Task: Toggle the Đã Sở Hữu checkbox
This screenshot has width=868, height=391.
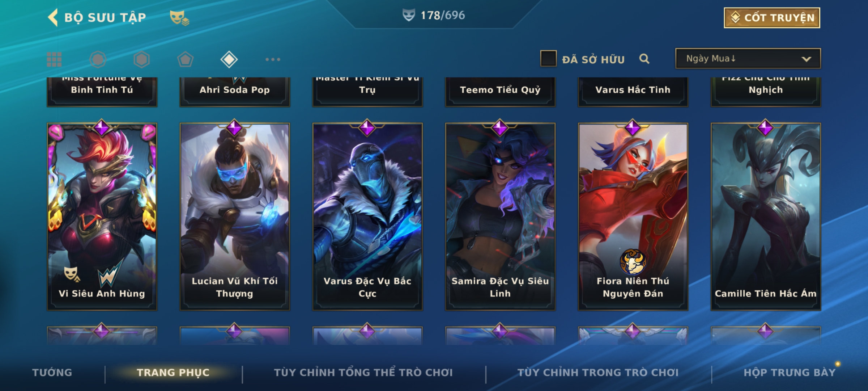Action: [x=548, y=59]
